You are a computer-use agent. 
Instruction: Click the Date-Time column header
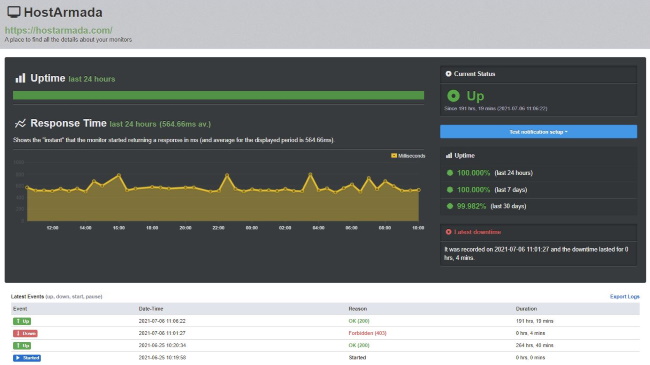pyautogui.click(x=151, y=309)
